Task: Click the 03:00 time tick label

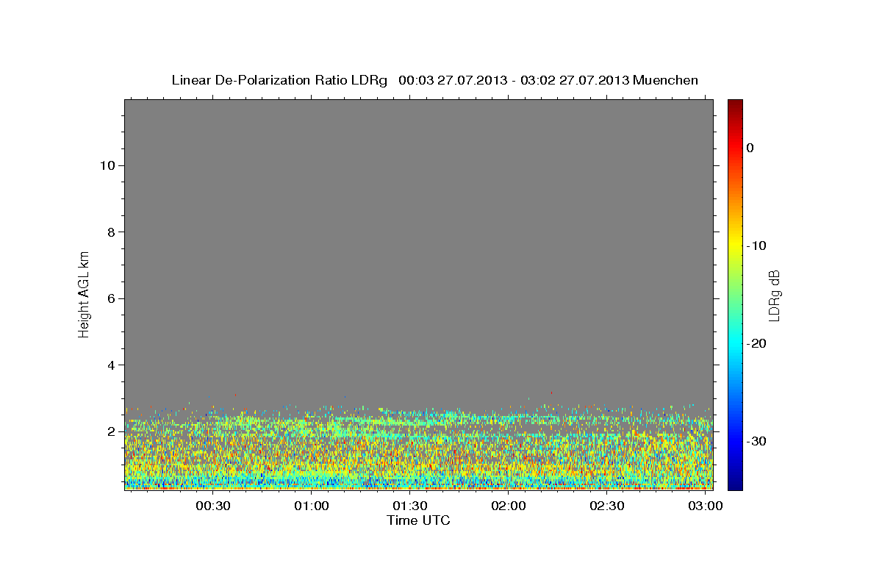Action: pos(706,506)
